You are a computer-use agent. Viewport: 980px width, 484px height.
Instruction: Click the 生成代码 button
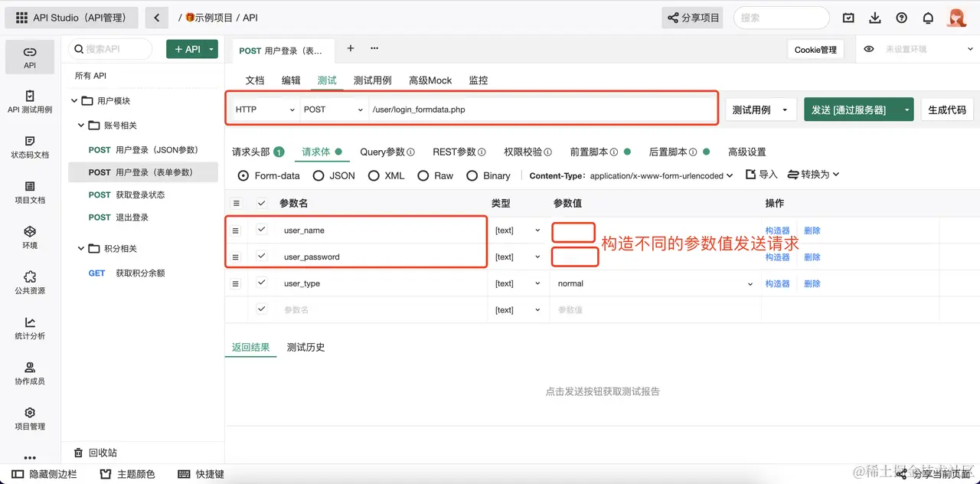[x=947, y=110]
